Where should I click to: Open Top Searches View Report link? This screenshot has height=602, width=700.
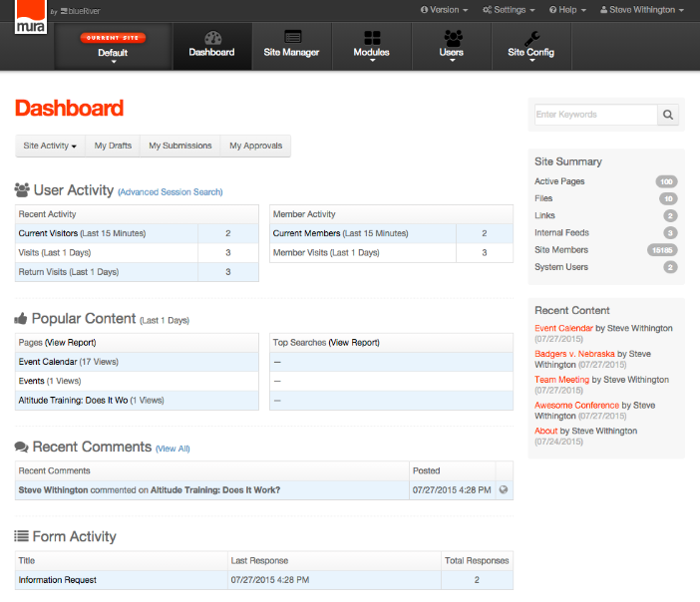click(354, 342)
